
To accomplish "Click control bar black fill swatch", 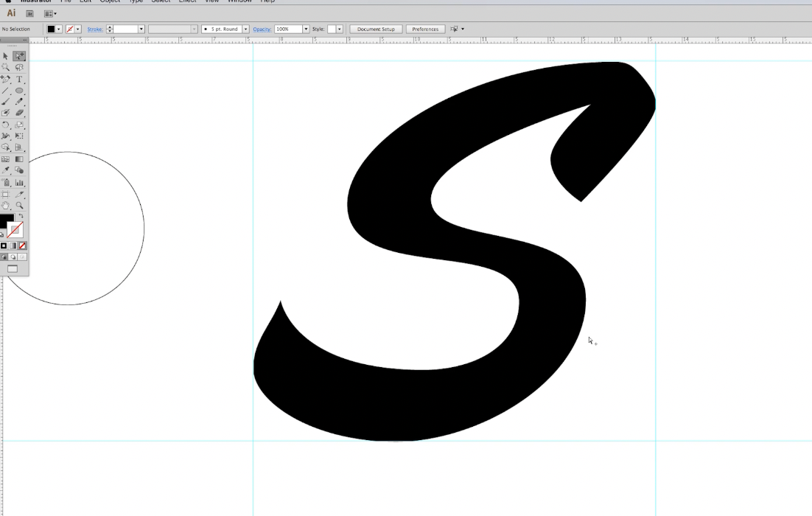I will pos(51,29).
